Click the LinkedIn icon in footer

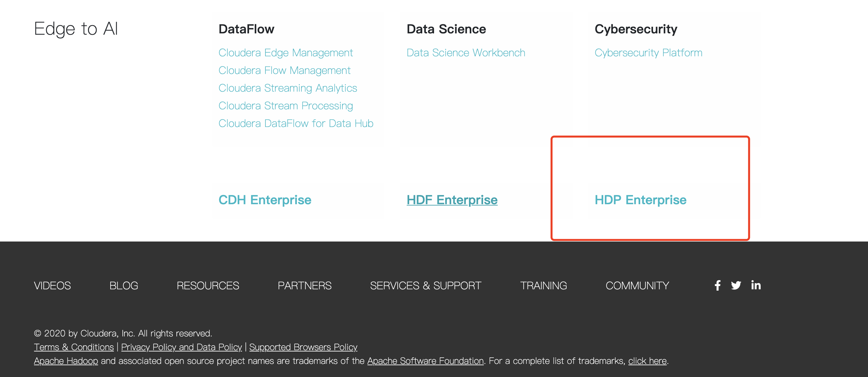click(756, 285)
